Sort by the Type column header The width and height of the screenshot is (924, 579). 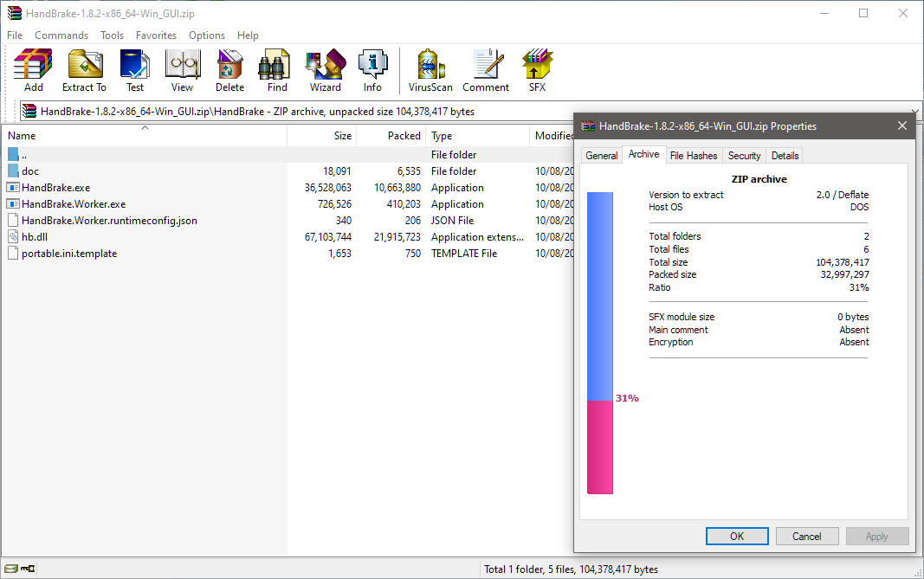pyautogui.click(x=477, y=136)
